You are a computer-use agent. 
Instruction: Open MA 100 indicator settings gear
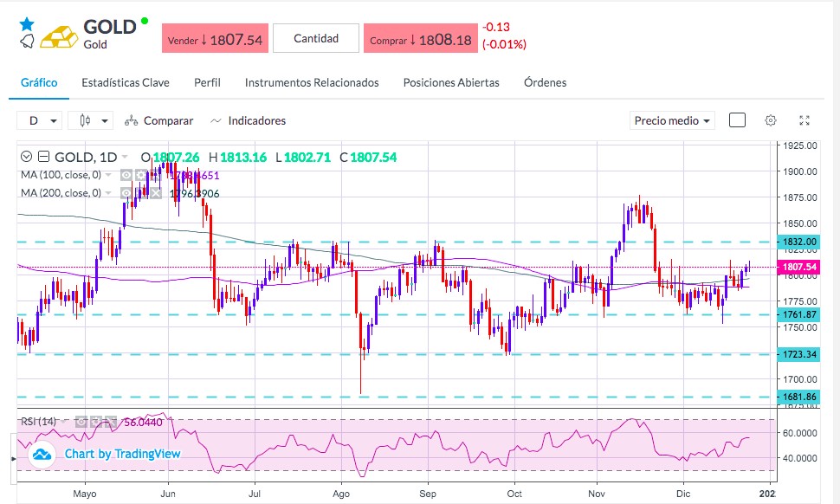[140, 175]
